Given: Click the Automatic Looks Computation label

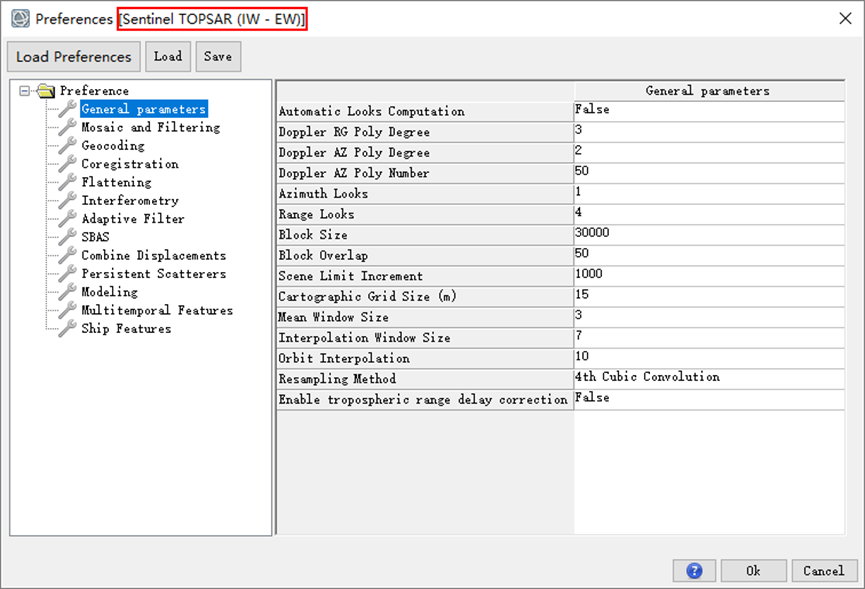Looking at the screenshot, I should (x=371, y=111).
